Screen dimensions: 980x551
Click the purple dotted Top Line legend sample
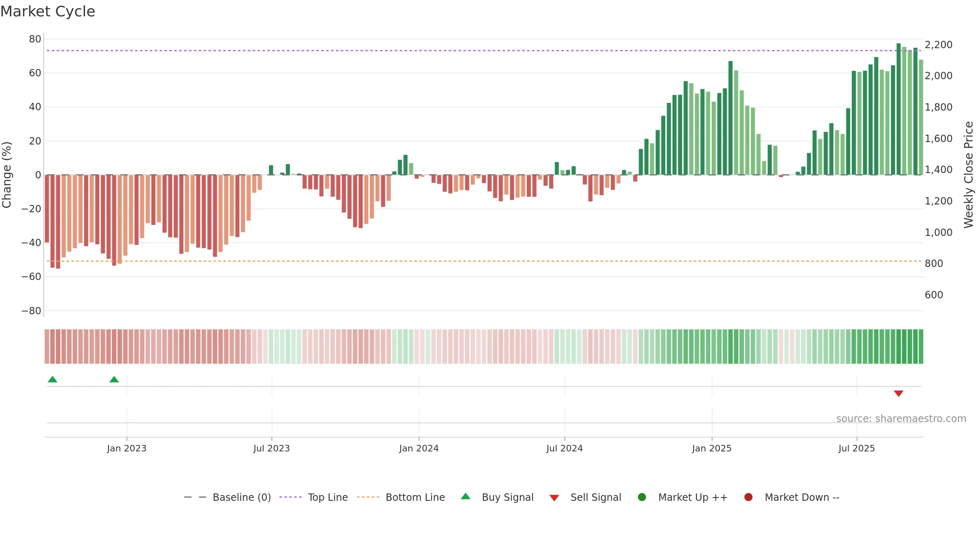[x=290, y=497]
